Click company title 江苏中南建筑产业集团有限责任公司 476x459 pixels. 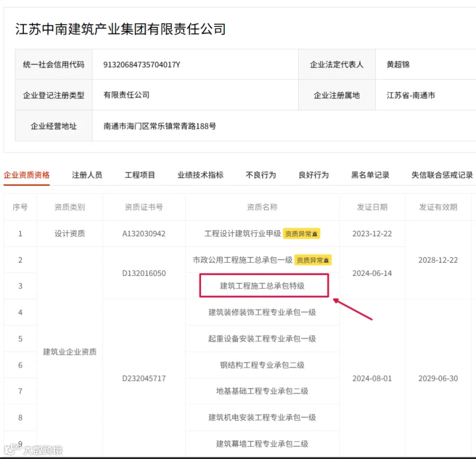pyautogui.click(x=121, y=29)
